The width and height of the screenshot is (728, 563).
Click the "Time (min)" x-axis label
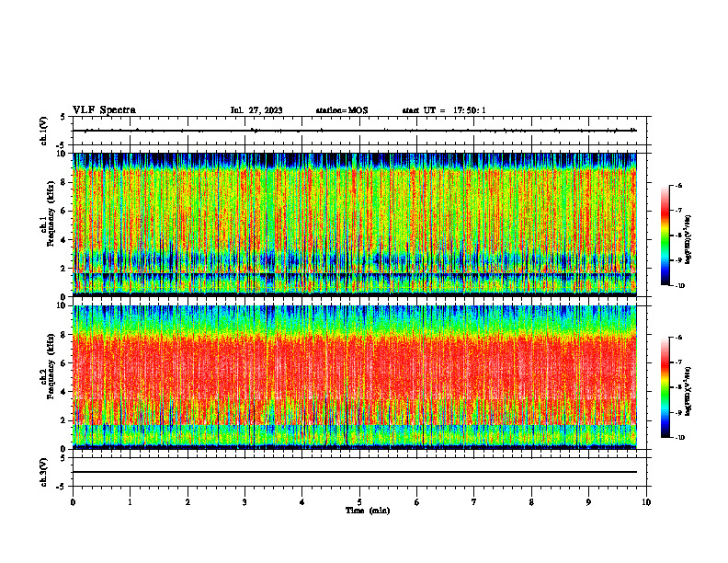pyautogui.click(x=368, y=511)
